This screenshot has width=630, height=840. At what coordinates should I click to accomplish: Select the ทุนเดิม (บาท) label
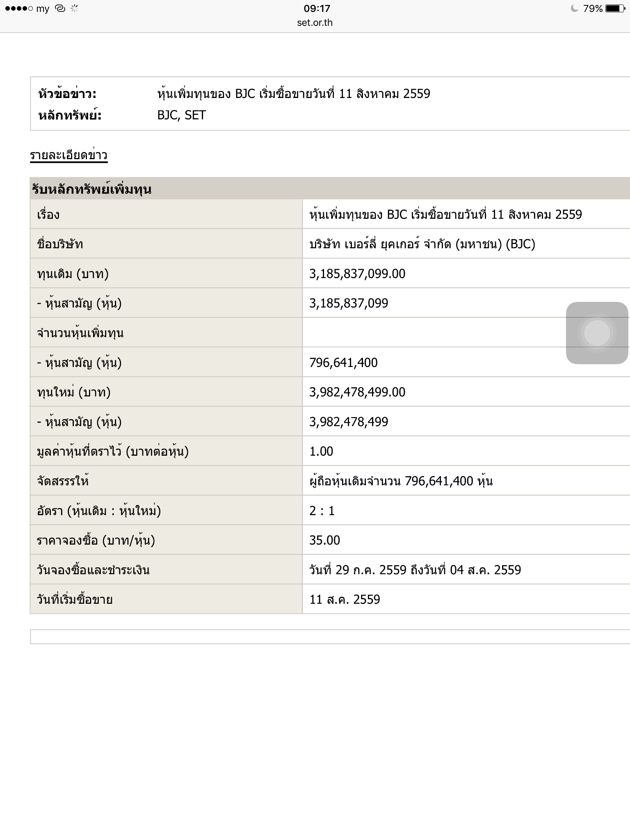73,274
